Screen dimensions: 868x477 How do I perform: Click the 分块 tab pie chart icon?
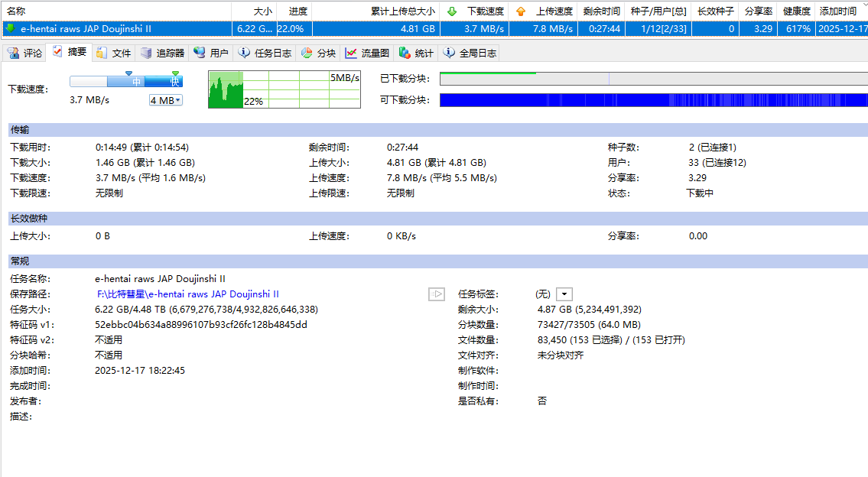pos(307,53)
